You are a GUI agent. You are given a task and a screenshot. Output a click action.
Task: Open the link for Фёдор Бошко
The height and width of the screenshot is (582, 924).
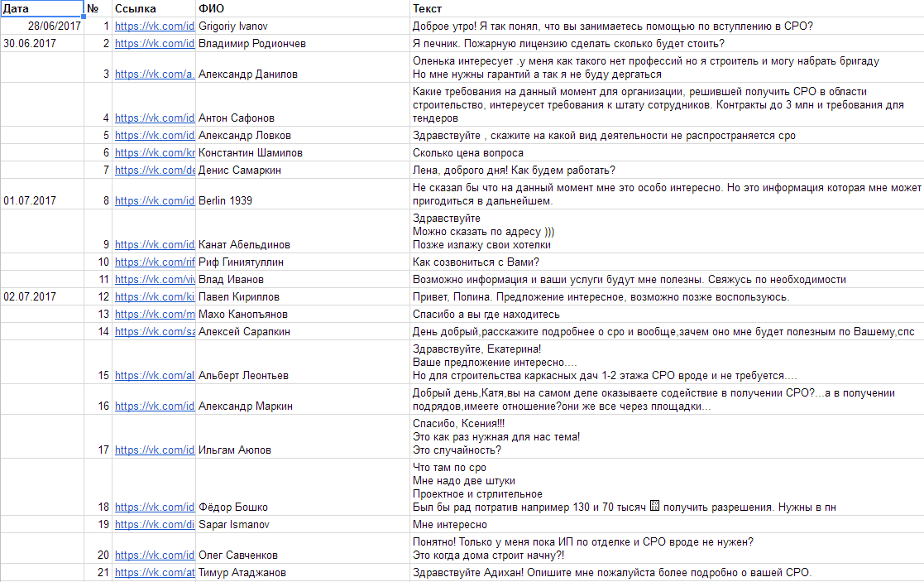(155, 507)
